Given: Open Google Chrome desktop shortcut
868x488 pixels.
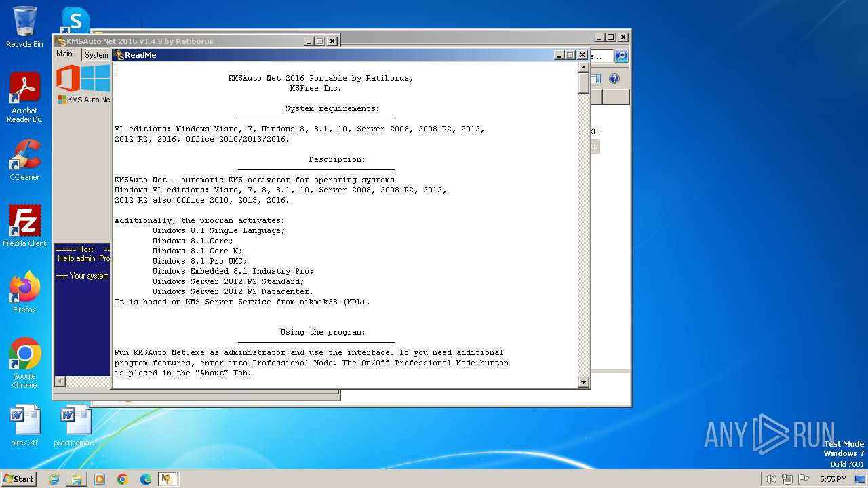Looking at the screenshot, I should pyautogui.click(x=24, y=363).
